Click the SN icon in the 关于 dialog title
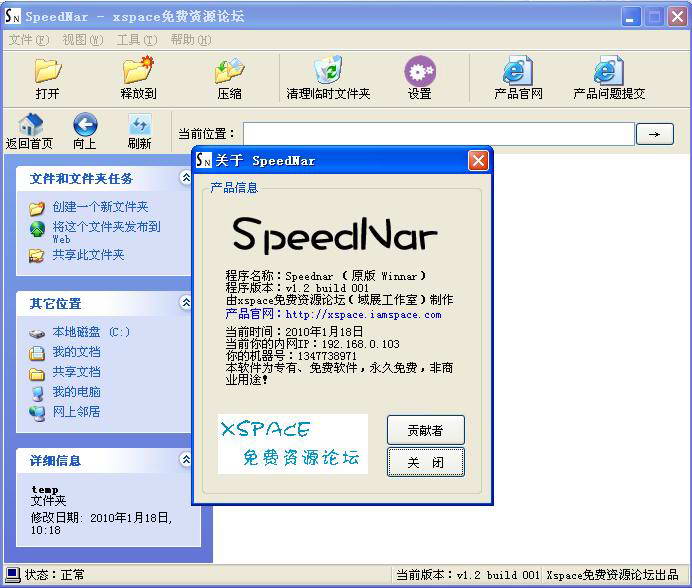The height and width of the screenshot is (588, 692). tap(203, 160)
